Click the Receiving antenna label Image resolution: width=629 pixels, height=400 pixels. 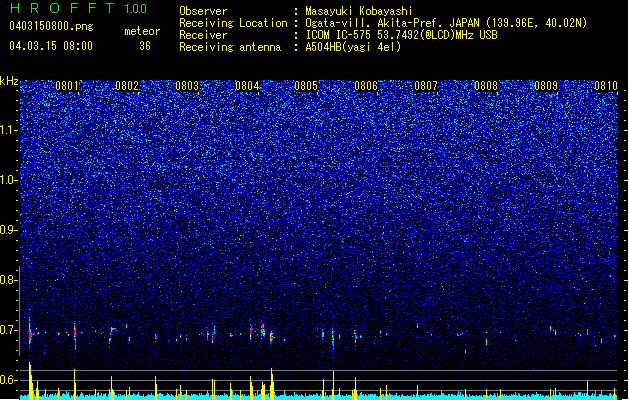tap(230, 47)
